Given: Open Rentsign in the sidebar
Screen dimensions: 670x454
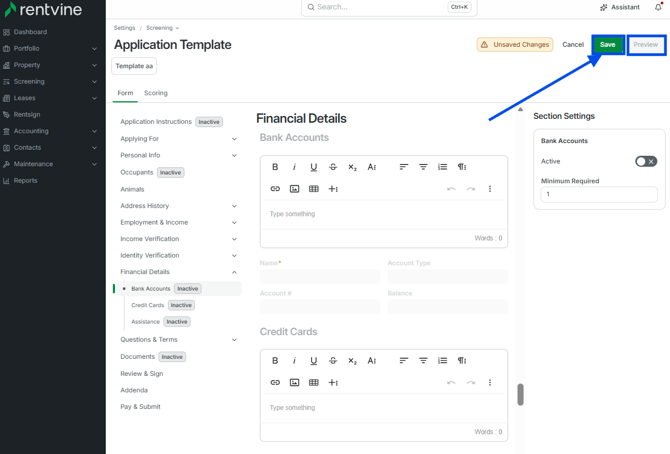Looking at the screenshot, I should (x=27, y=114).
